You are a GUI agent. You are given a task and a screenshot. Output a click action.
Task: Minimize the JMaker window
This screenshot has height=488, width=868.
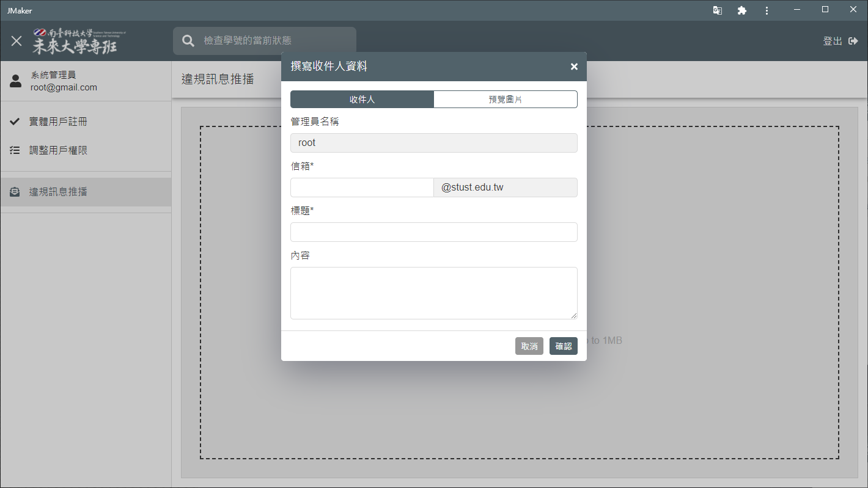[797, 10]
